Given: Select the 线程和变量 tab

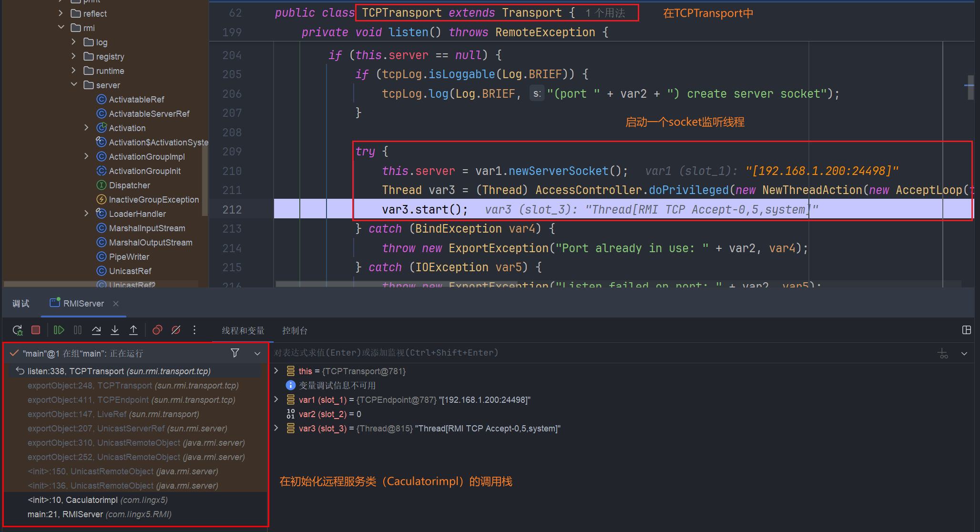Looking at the screenshot, I should (243, 330).
